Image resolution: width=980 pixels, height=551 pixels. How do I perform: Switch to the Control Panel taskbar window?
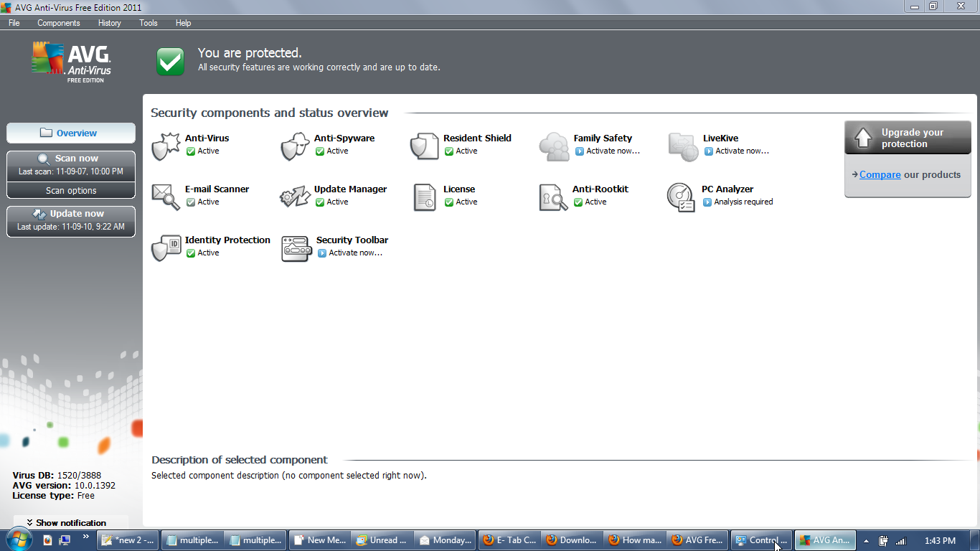tap(761, 540)
